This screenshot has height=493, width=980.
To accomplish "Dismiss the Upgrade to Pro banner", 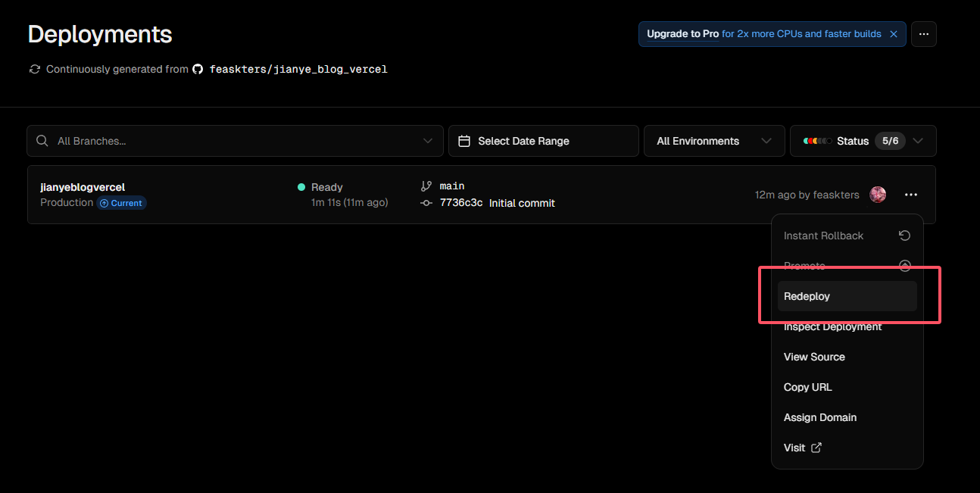I will coord(894,34).
